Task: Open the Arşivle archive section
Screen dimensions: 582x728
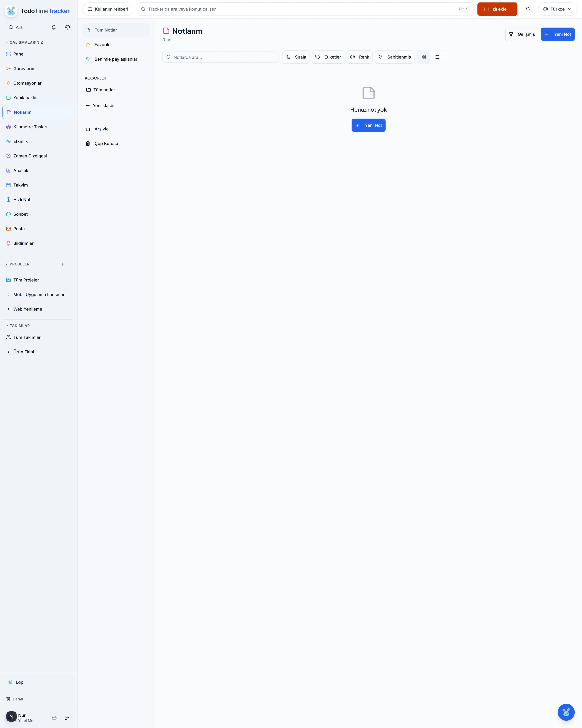Action: [x=116, y=129]
